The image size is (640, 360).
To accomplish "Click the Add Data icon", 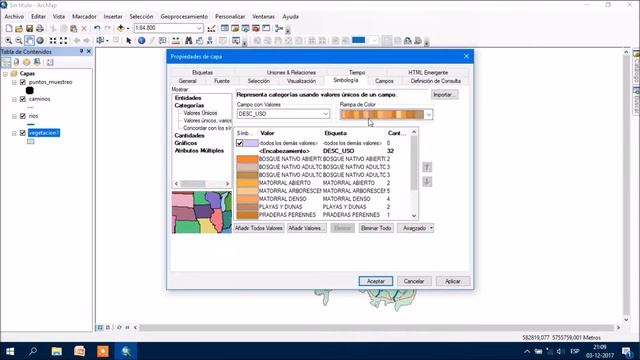I will [120, 28].
